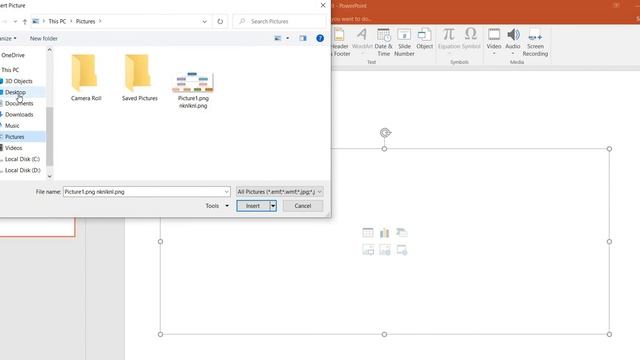Click the navigation pane scroll up arrow
Image resolution: width=640 pixels, height=360 pixels.
click(50, 50)
